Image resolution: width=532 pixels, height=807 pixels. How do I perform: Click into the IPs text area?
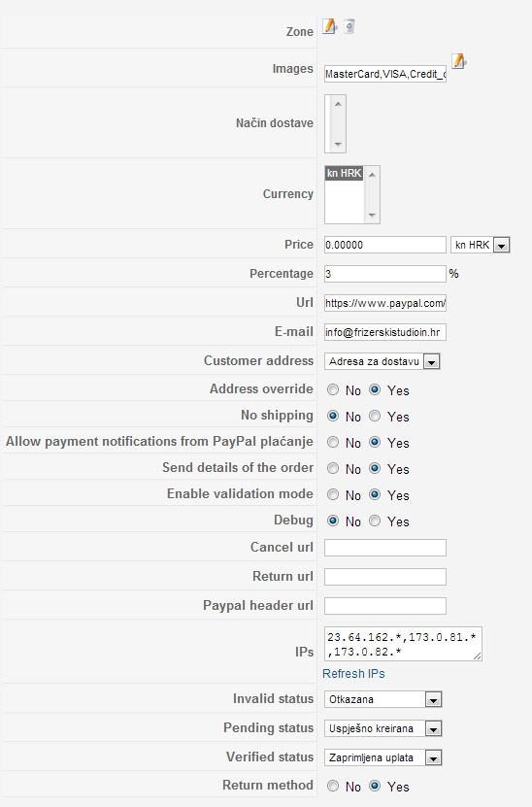coord(403,644)
